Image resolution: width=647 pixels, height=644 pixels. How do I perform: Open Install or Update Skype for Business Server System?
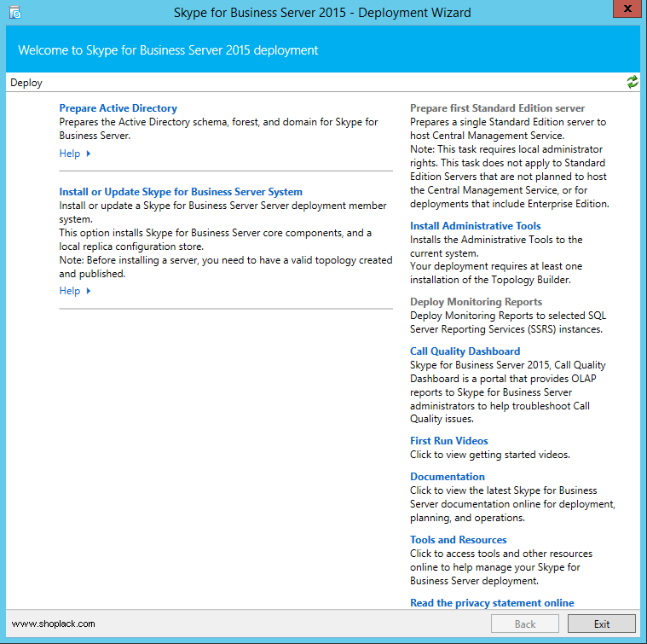tap(181, 192)
